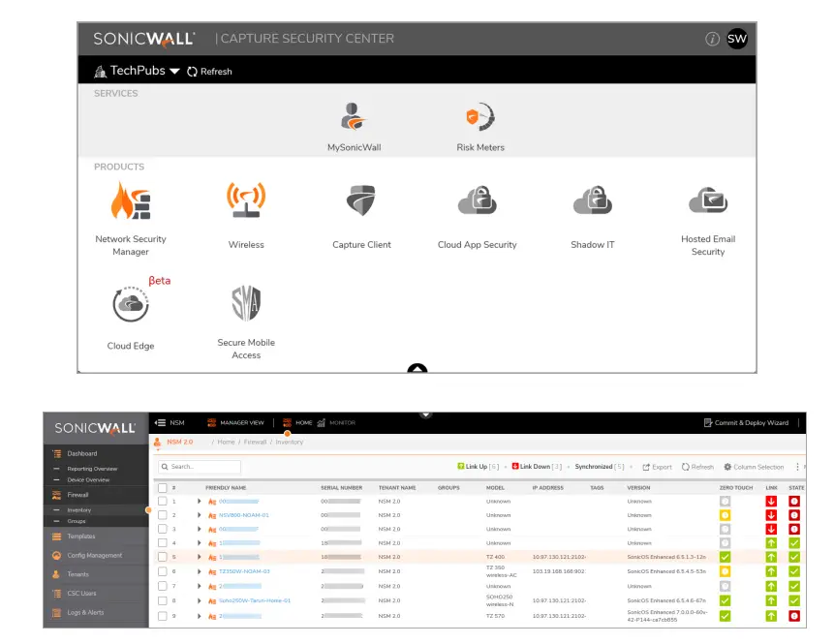Filter inventory by Synchronized
Screen dimensions: 834x644
coord(600,467)
